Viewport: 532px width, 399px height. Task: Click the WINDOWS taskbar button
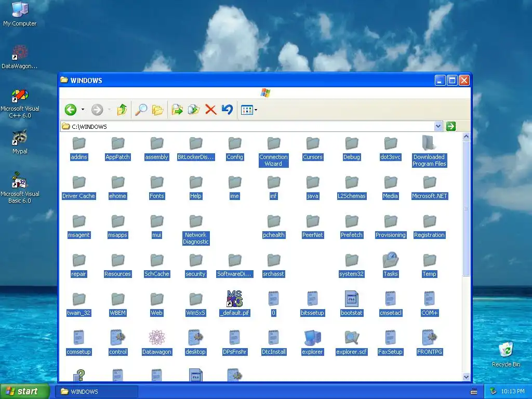pos(97,392)
